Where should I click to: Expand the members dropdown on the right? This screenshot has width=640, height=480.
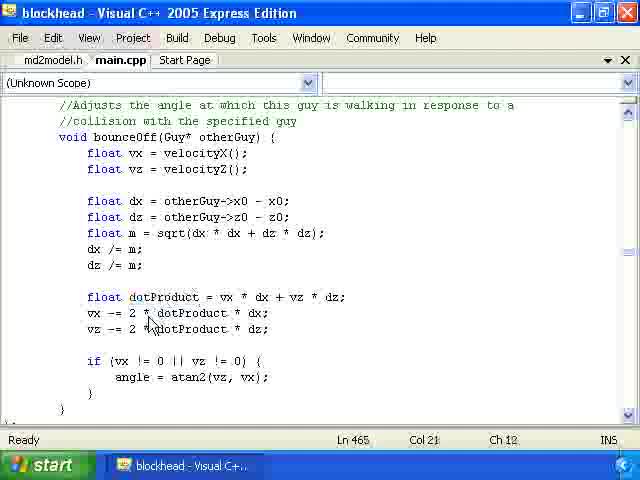coord(628,83)
